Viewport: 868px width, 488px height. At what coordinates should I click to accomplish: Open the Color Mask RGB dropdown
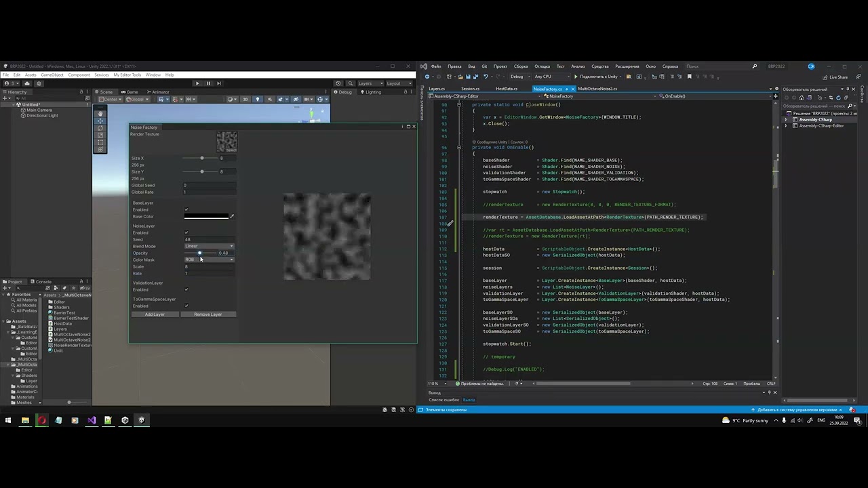tap(210, 260)
